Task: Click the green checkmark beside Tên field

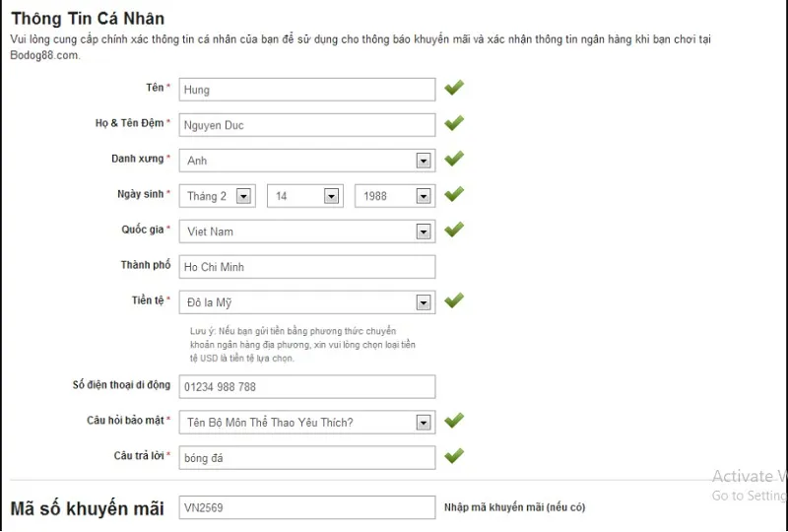Action: [x=453, y=89]
